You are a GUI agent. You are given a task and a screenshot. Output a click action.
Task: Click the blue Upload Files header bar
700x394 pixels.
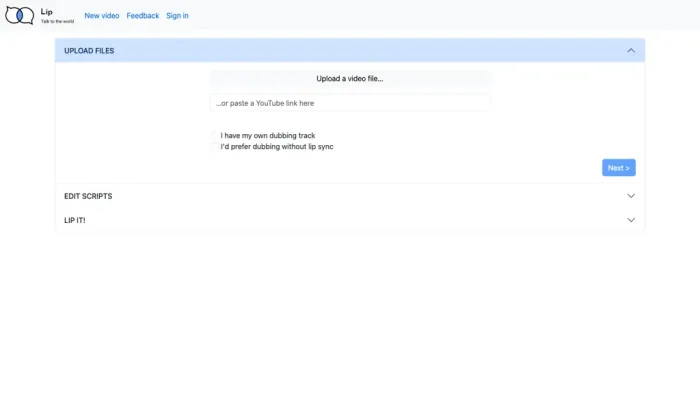point(350,50)
